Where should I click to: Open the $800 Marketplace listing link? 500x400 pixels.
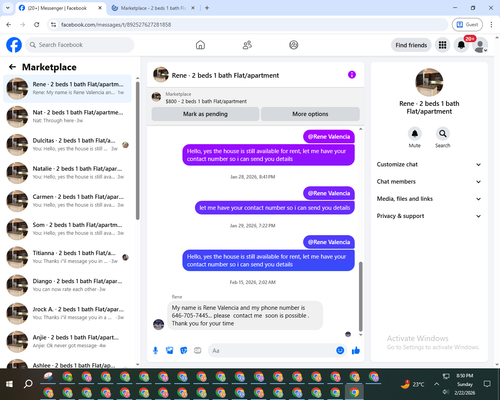(x=206, y=101)
